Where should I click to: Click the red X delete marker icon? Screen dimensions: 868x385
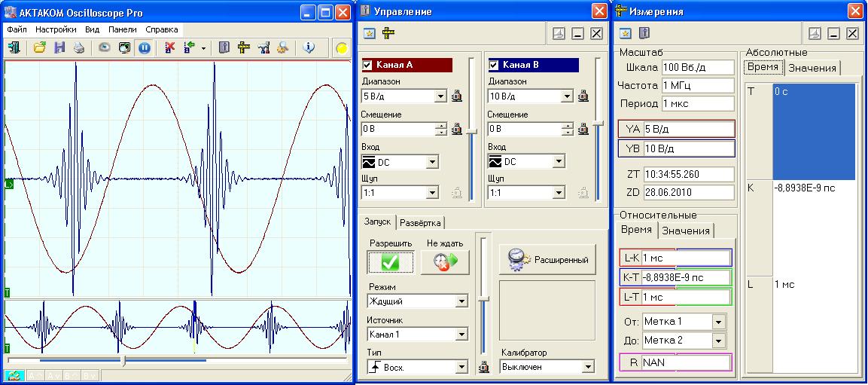coord(169,47)
